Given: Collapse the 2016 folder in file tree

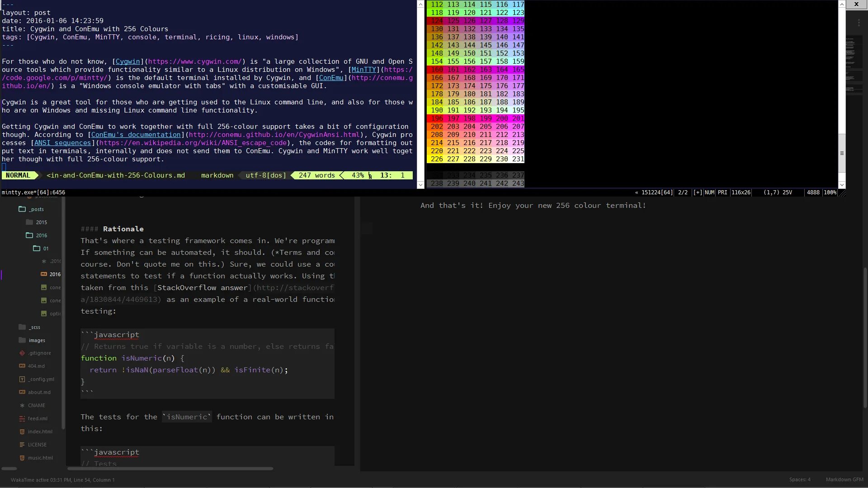Looking at the screenshot, I should pos(41,235).
